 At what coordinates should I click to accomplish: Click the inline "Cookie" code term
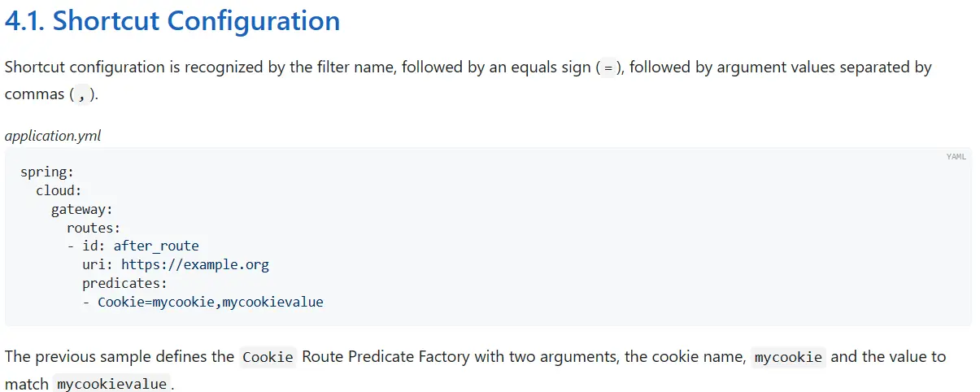point(268,357)
